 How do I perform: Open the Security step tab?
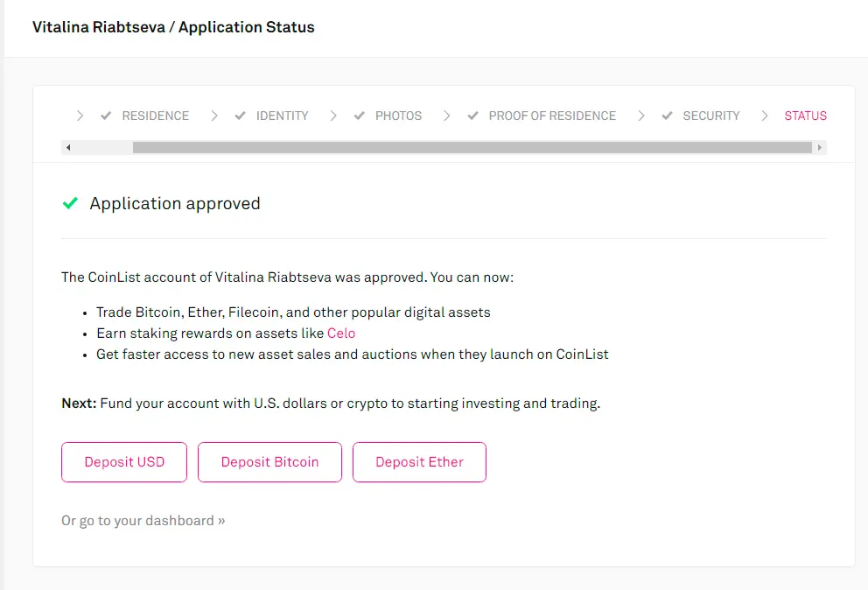tap(710, 116)
